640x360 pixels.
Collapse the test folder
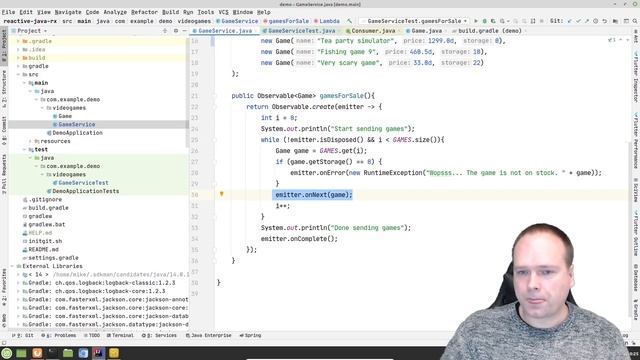coord(24,149)
